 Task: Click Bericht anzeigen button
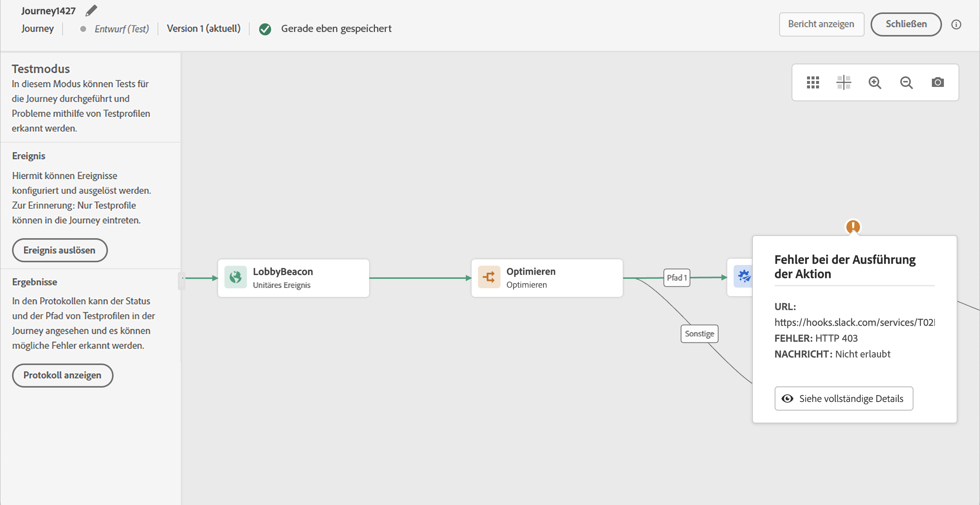(821, 24)
